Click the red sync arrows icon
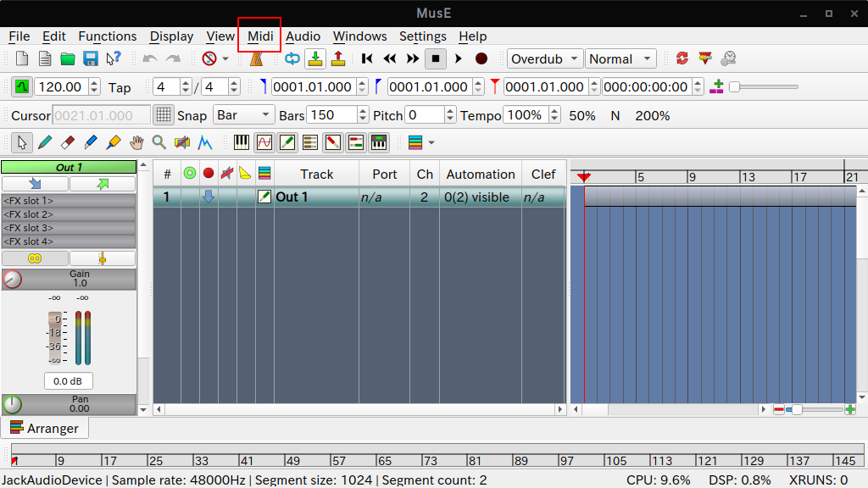This screenshot has width=868, height=488. (682, 58)
